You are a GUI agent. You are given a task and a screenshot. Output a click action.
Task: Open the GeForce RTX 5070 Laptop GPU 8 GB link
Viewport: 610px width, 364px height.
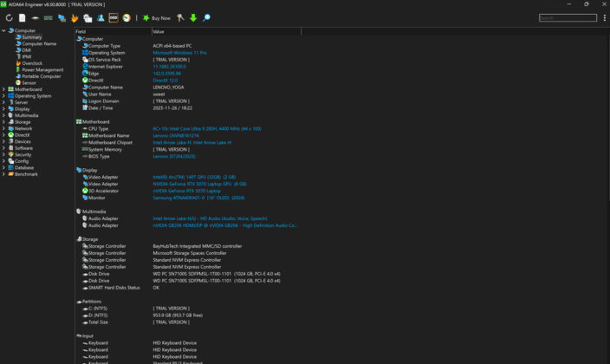pos(199,184)
